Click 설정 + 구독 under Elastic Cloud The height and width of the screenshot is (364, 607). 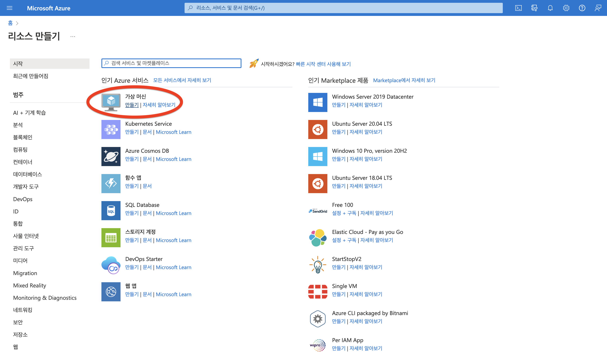tap(344, 240)
